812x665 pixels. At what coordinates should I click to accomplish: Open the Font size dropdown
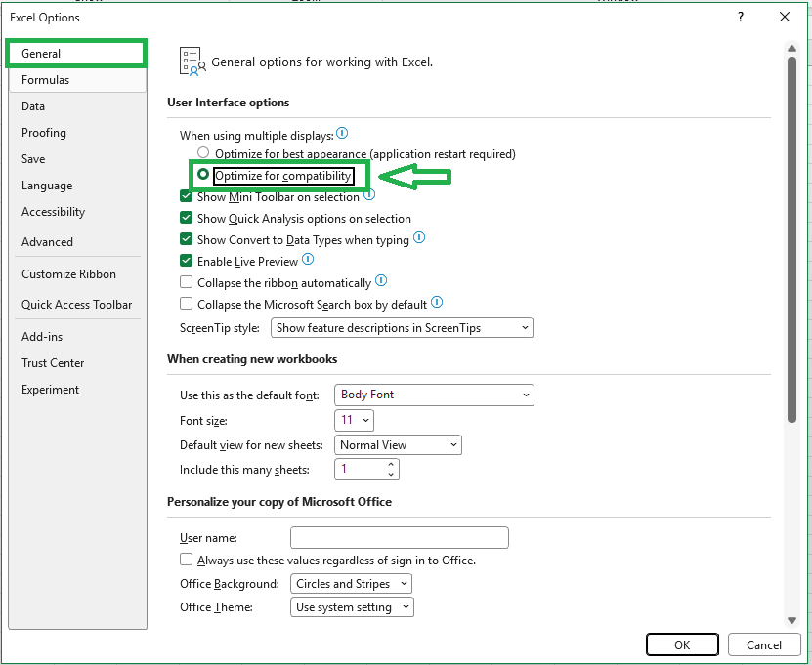(x=355, y=420)
